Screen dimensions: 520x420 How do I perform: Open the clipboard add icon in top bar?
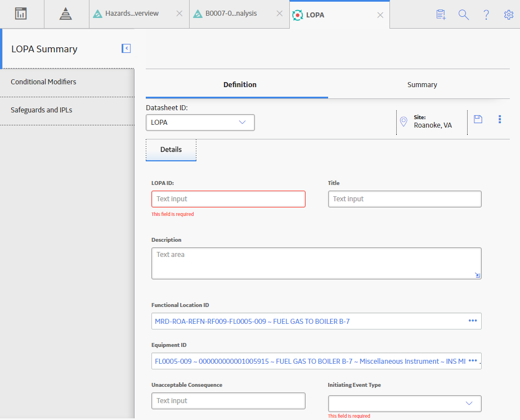[441, 15]
